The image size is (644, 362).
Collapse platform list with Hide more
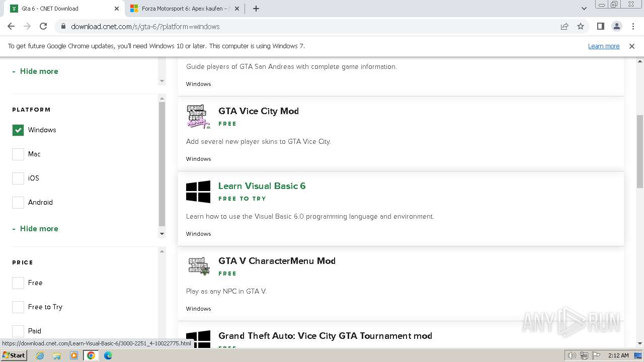tap(35, 228)
